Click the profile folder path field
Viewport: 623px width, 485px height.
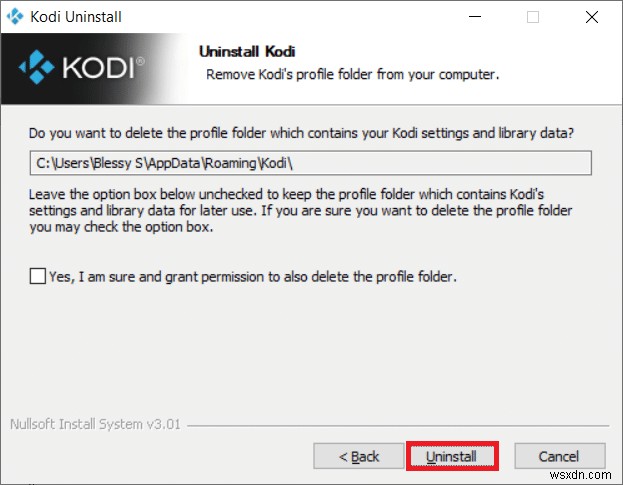tap(310, 163)
